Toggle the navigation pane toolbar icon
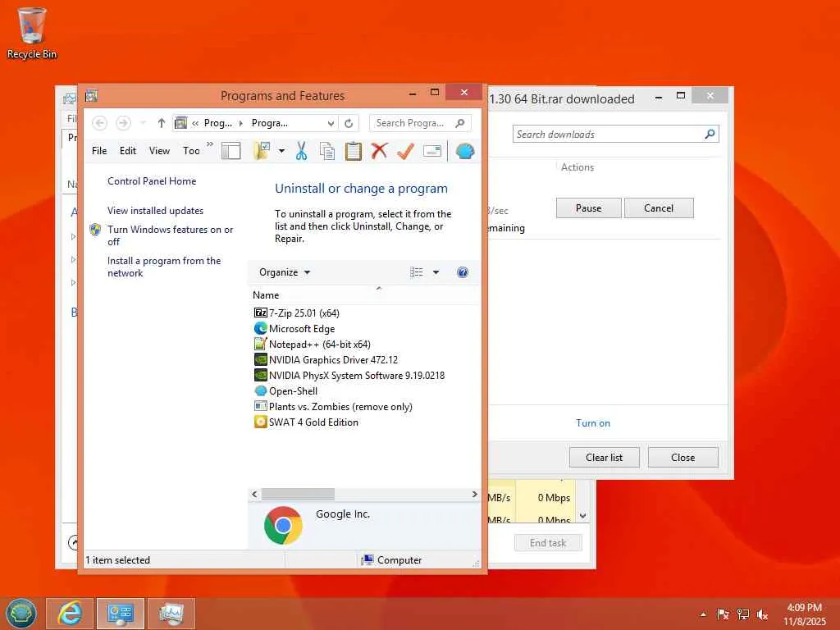This screenshot has width=840, height=630. [x=231, y=151]
